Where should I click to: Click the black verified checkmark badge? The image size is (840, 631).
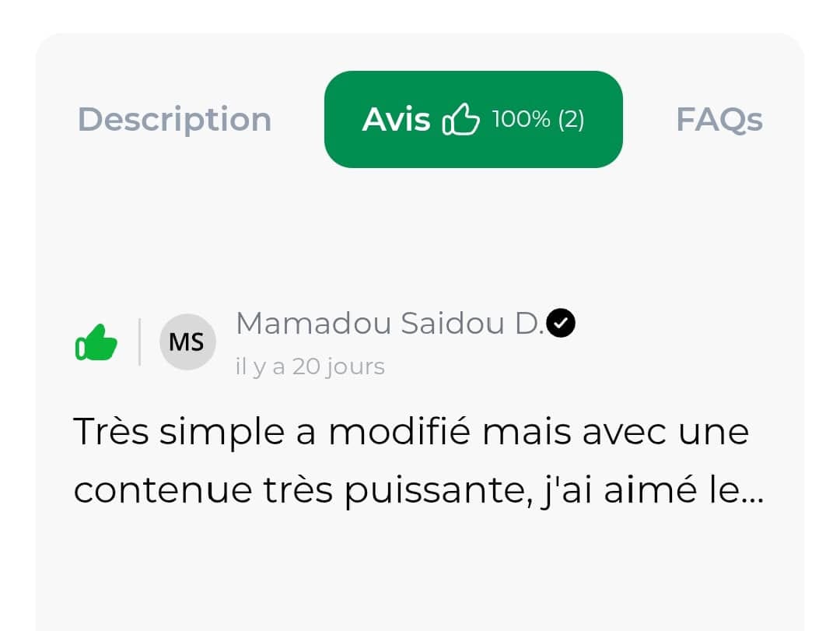[x=561, y=324]
